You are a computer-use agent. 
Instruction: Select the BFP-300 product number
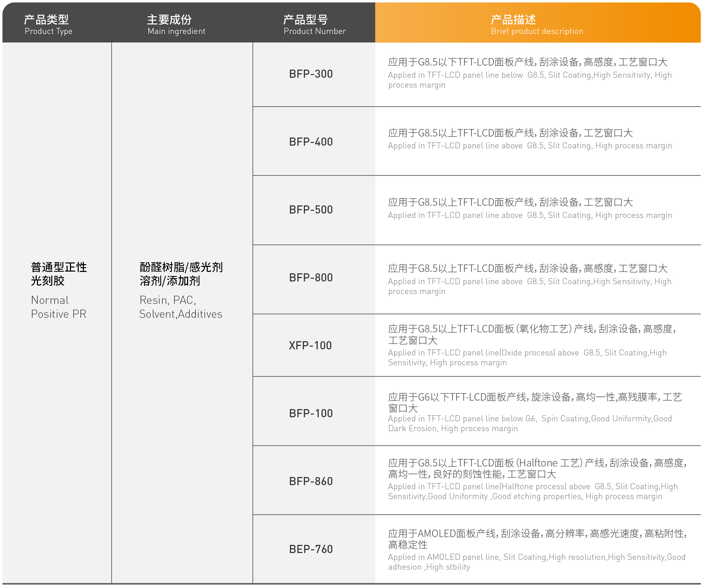tap(311, 74)
